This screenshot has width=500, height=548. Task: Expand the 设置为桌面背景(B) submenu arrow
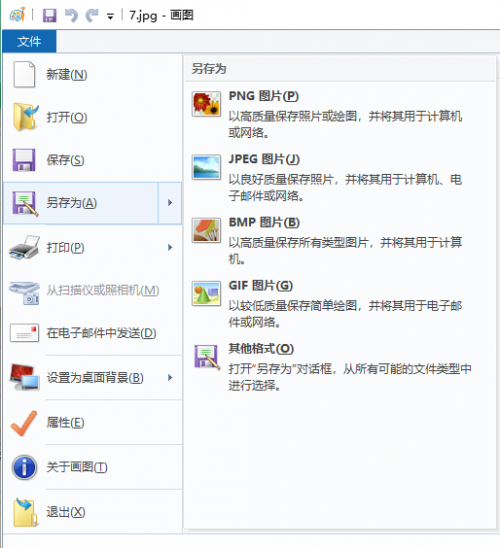click(170, 377)
